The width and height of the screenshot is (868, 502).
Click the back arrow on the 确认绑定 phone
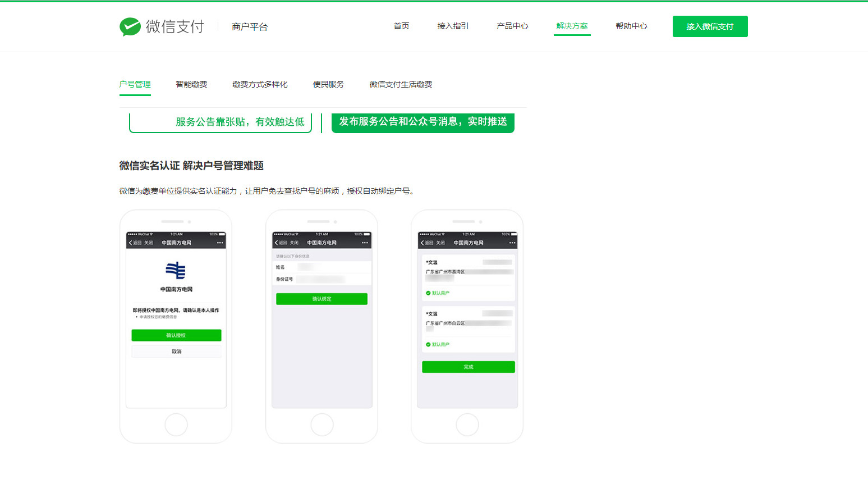pos(276,243)
